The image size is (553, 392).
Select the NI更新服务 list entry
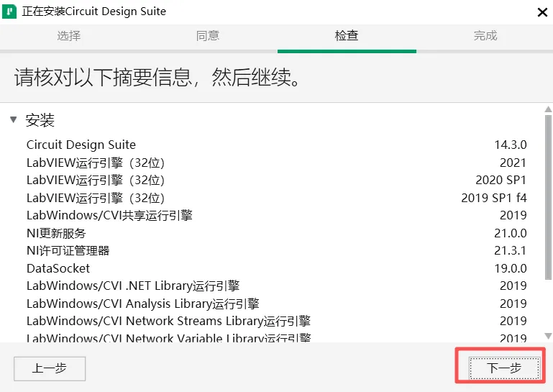[276, 233]
